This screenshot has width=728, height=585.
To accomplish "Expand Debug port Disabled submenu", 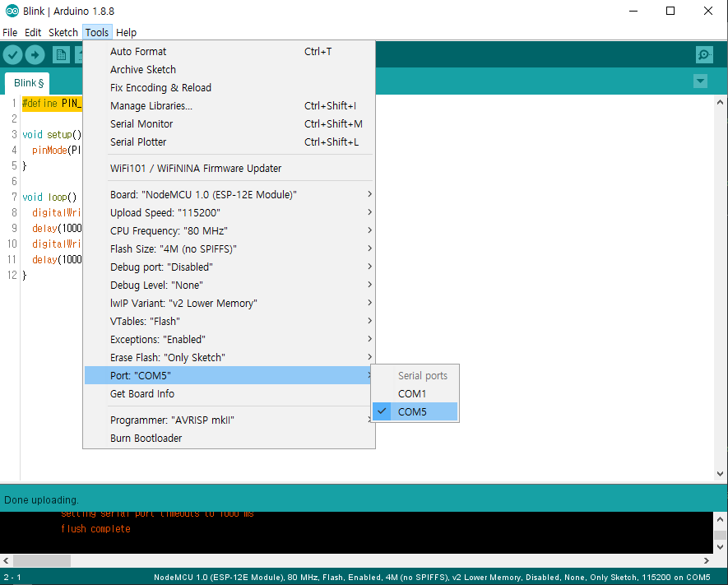I will click(229, 267).
